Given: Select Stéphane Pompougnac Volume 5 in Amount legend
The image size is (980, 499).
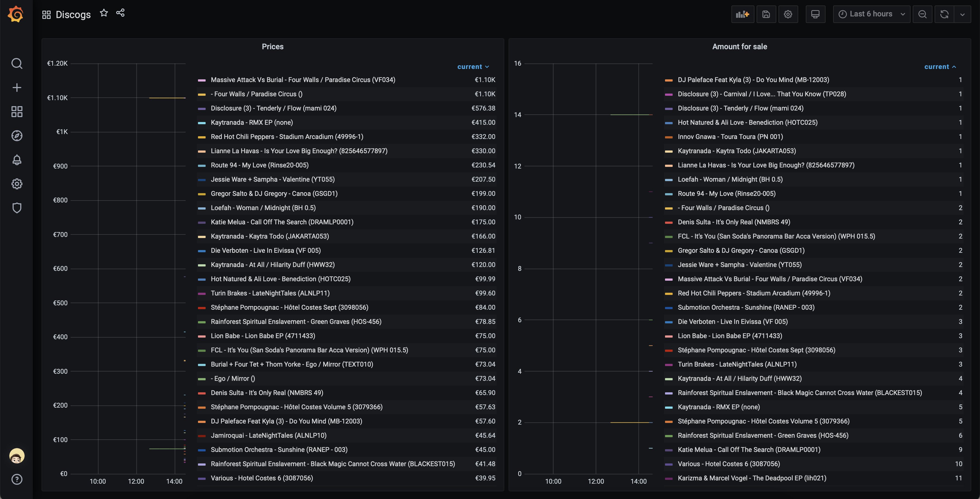Looking at the screenshot, I should click(763, 421).
